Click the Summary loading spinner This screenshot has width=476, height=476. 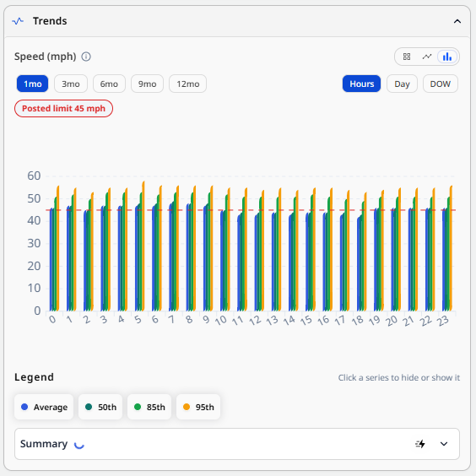[x=79, y=444]
